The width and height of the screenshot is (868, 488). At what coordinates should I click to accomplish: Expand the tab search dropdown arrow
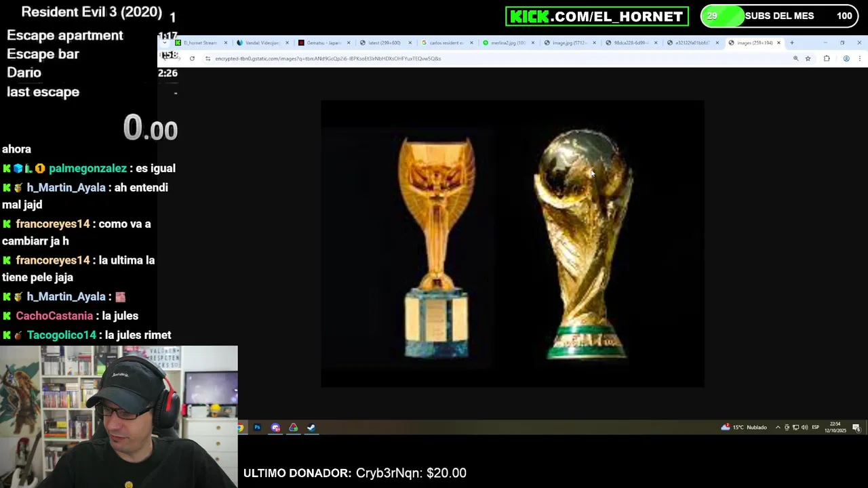pyautogui.click(x=165, y=43)
